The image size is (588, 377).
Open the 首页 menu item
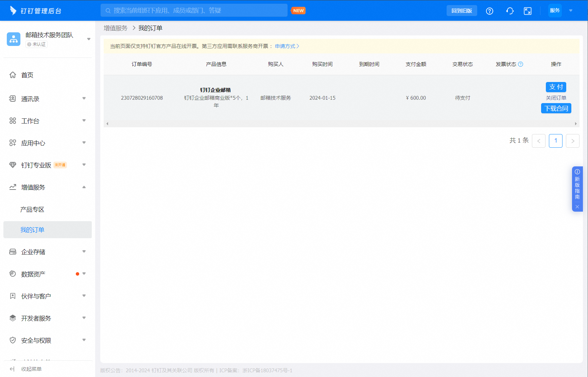48,75
